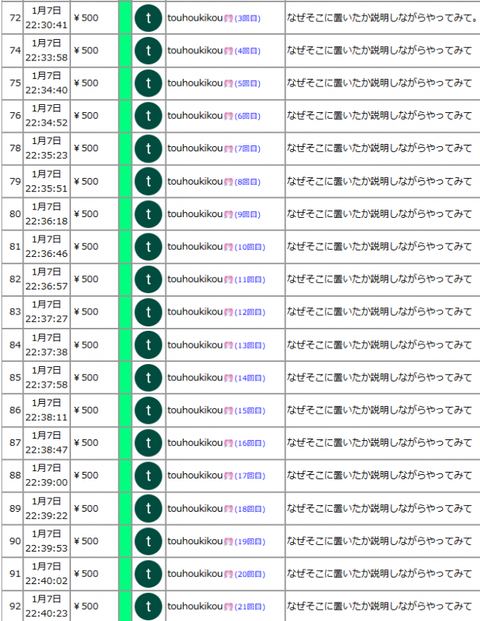The height and width of the screenshot is (621, 480).
Task: Click the green color bar in row 90
Action: click(125, 541)
